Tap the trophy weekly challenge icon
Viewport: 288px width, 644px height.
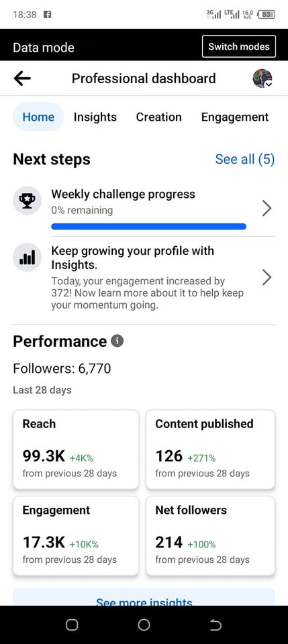27,201
